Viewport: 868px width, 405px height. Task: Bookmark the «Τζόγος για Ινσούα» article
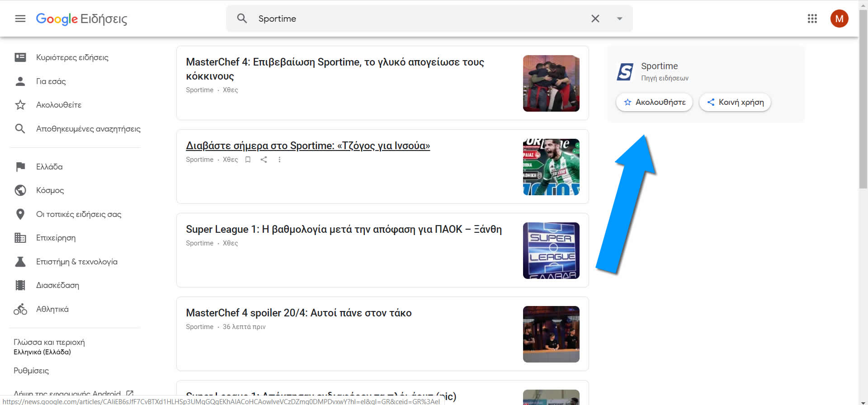pyautogui.click(x=248, y=160)
